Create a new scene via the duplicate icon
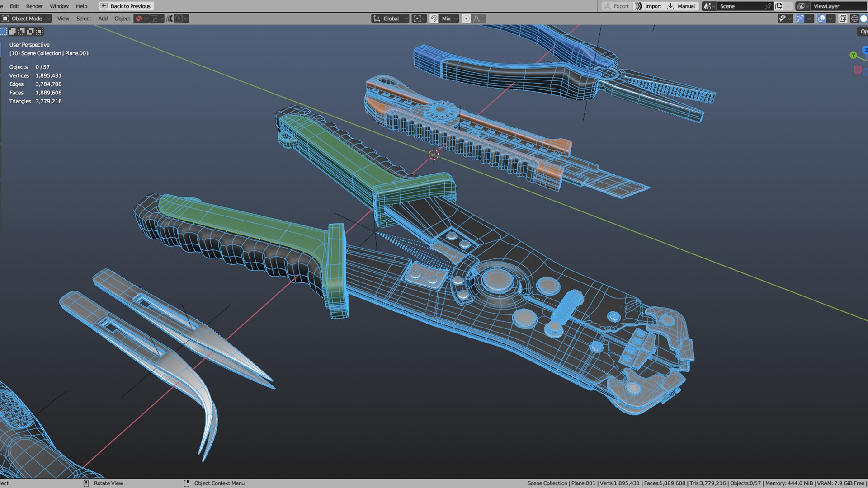Screen dimensions: 868x488 click(x=779, y=6)
